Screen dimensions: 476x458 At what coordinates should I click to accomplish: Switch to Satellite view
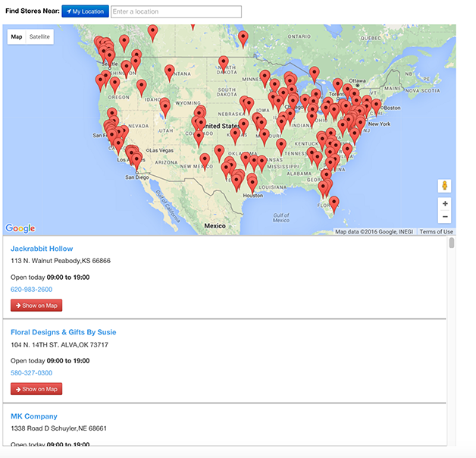tap(39, 36)
